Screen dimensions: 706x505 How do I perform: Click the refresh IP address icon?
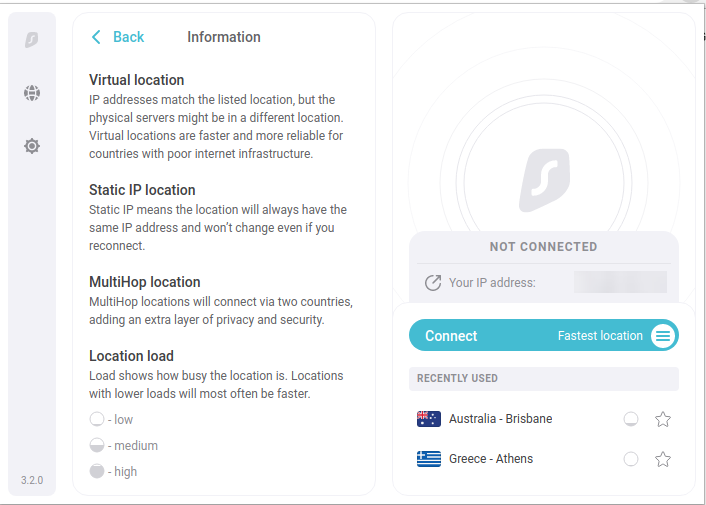(x=433, y=283)
